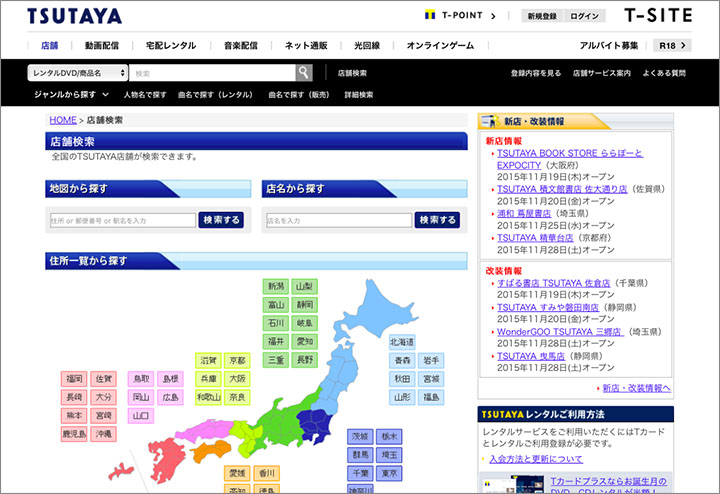Select the オンラインゲーム navigation tab

pos(440,45)
